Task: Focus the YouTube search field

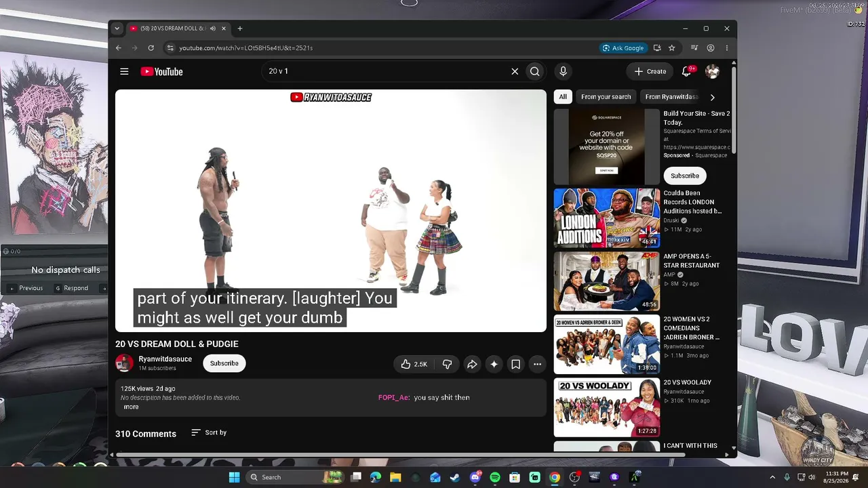Action: pos(387,71)
